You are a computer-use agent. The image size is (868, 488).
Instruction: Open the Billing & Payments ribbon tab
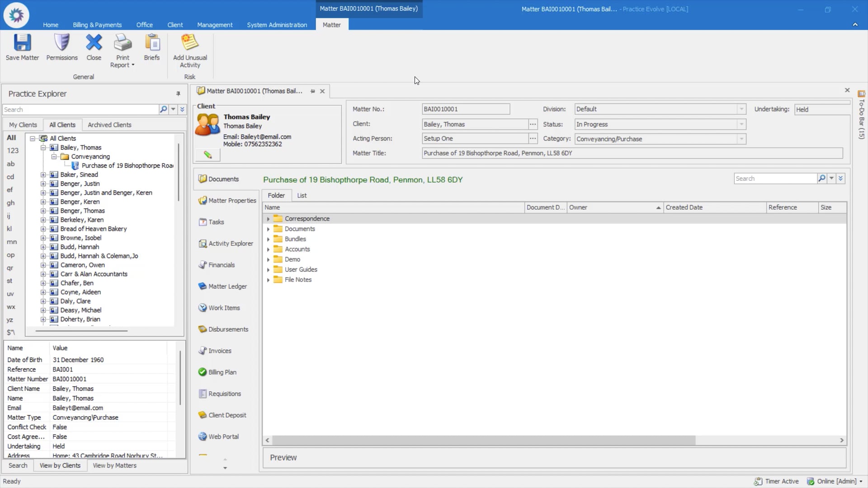click(x=97, y=25)
